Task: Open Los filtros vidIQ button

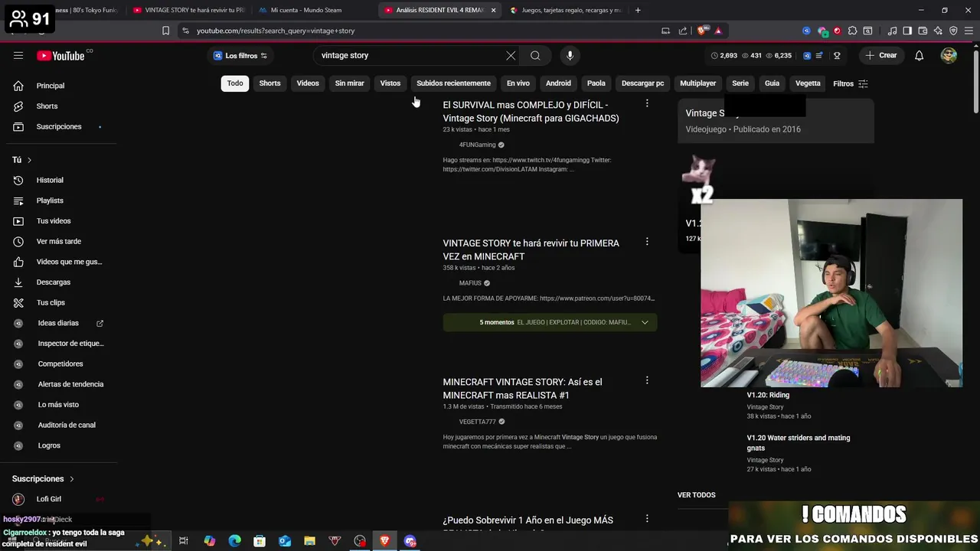Action: pos(240,55)
